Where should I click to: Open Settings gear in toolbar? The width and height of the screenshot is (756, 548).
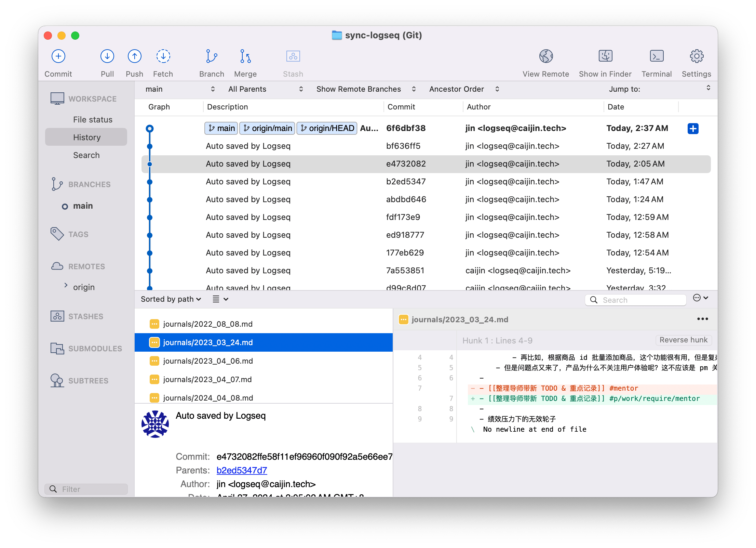click(x=696, y=56)
